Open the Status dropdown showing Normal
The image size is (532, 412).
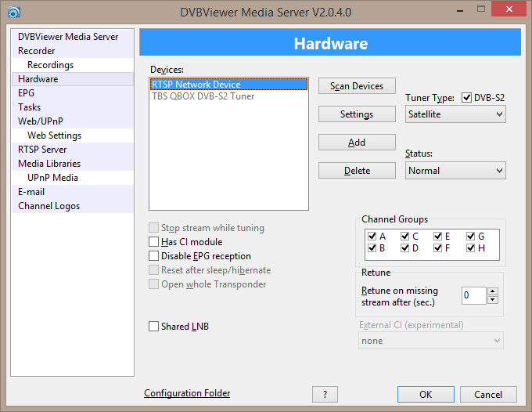click(x=455, y=171)
